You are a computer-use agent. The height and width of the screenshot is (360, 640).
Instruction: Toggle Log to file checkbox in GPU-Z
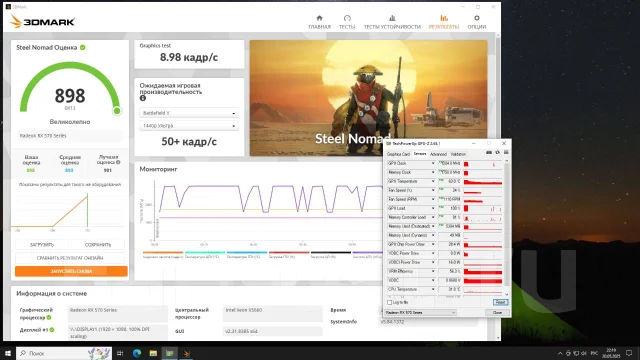pyautogui.click(x=389, y=302)
